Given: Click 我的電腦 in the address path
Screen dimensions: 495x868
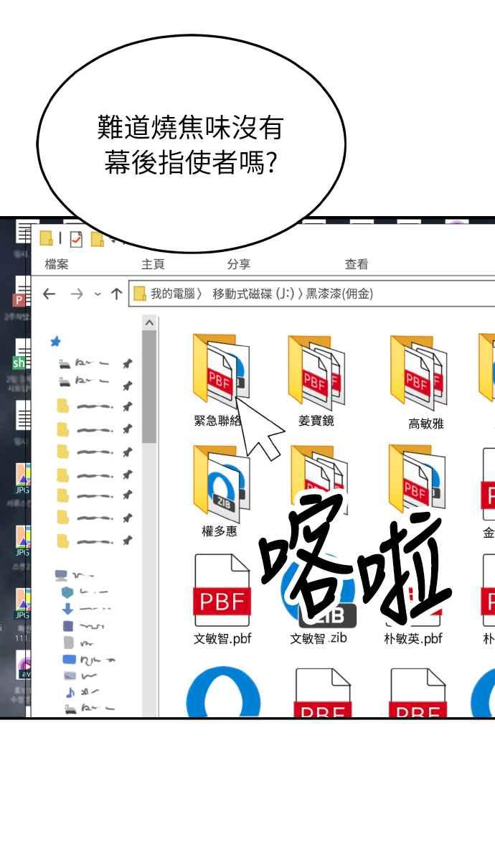Looking at the screenshot, I should [x=172, y=294].
